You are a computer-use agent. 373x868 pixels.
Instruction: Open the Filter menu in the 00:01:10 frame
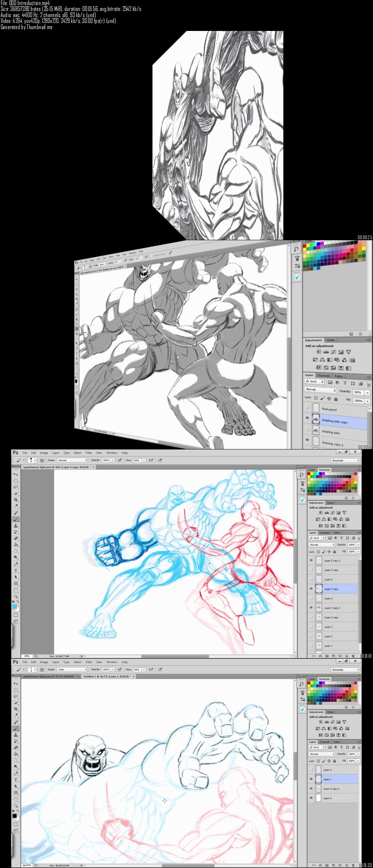point(89,453)
